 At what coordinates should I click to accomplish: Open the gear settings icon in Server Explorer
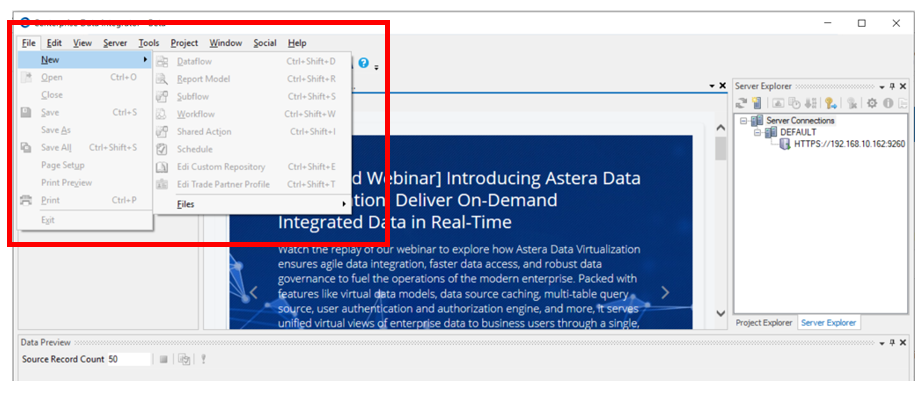pos(872,103)
